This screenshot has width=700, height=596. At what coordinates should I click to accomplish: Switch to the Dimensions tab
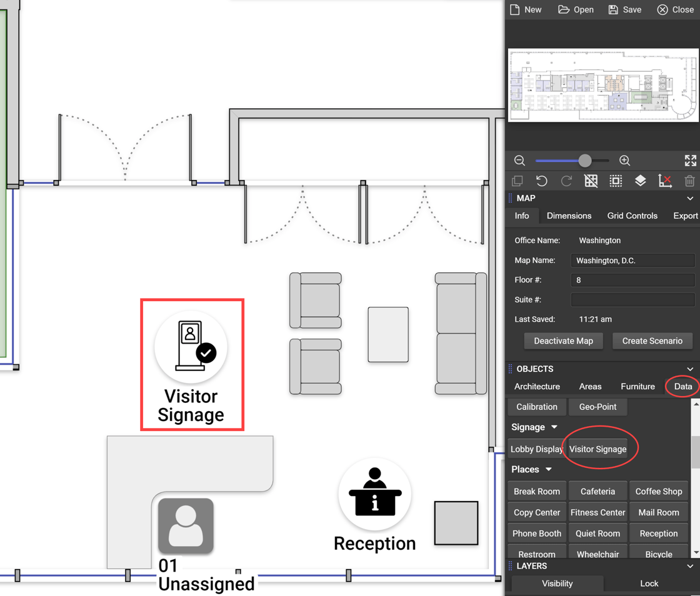[x=569, y=216]
